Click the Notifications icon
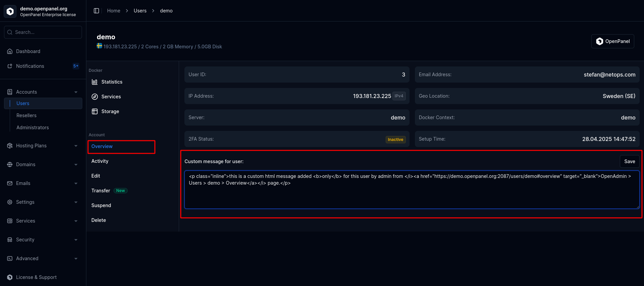644x286 pixels. click(x=10, y=66)
